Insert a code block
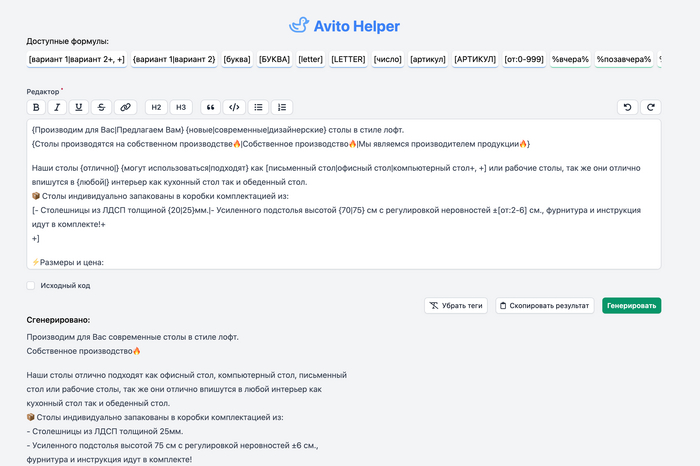This screenshot has width=700, height=466. pos(234,107)
